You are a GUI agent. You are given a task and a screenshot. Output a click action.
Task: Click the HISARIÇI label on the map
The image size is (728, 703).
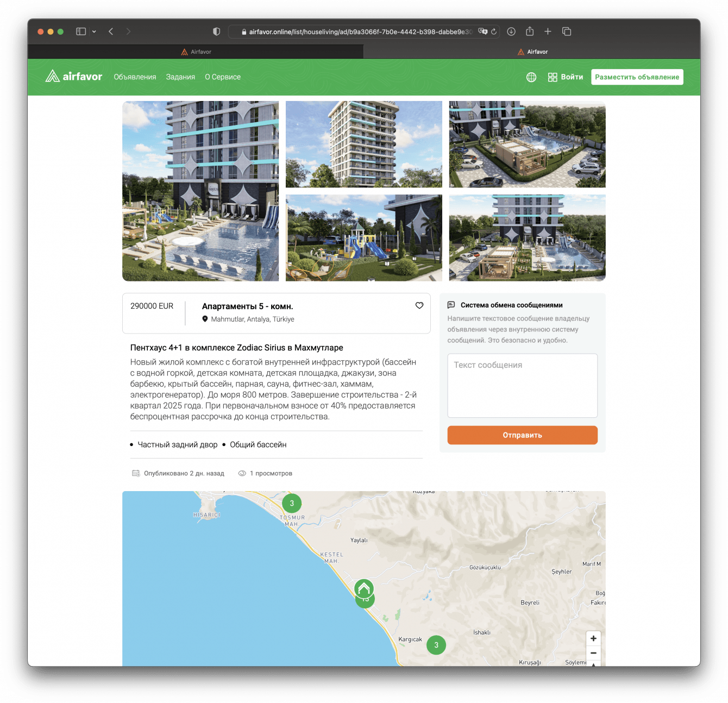coord(207,514)
